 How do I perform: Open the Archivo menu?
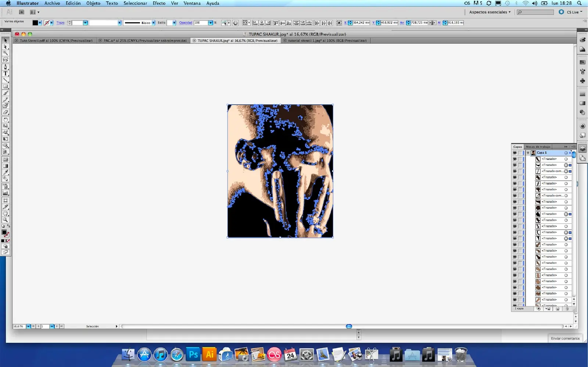52,3
